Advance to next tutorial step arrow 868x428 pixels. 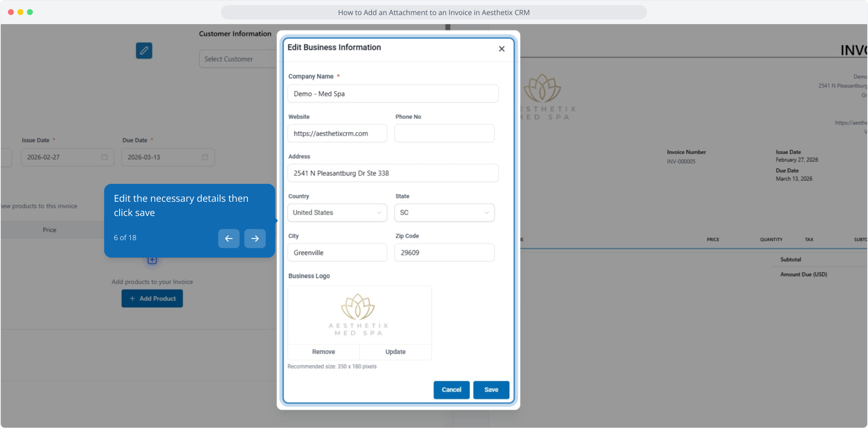click(x=255, y=239)
